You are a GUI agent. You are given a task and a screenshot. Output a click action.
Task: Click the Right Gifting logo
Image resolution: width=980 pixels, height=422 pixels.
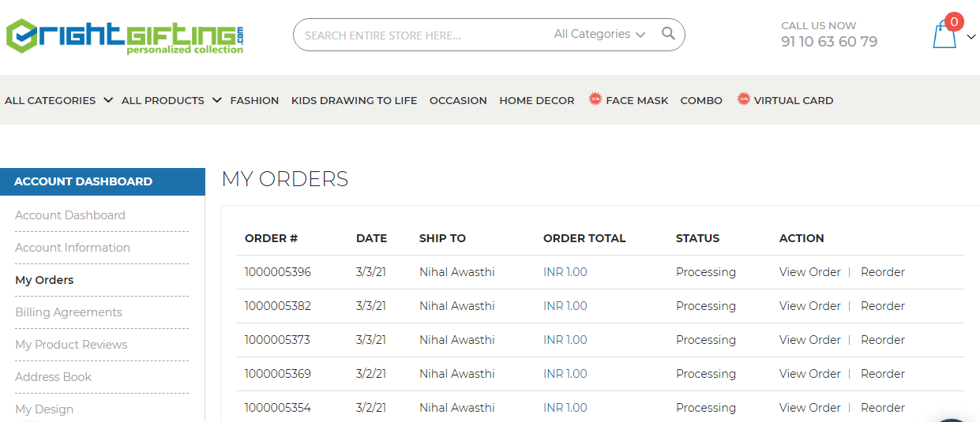pos(126,36)
